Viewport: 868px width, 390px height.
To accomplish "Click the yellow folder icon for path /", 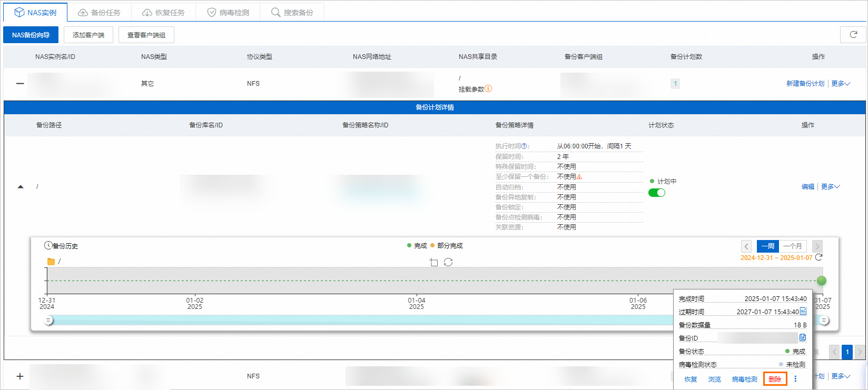I will click(51, 262).
